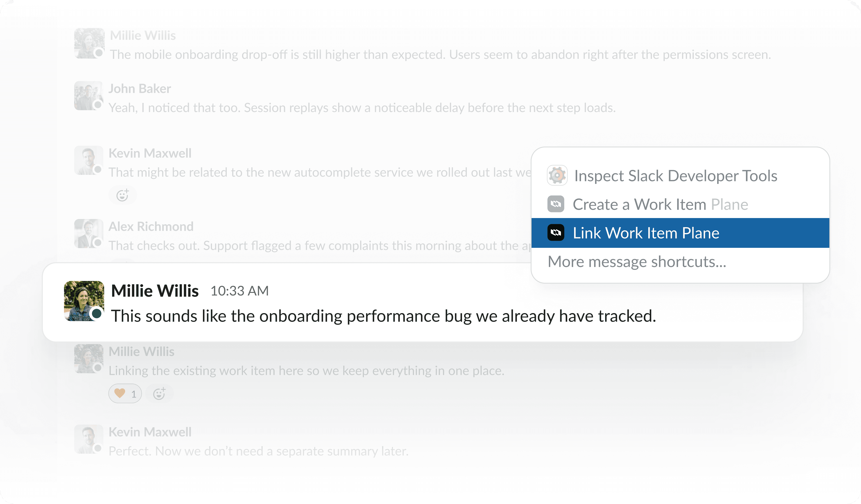Click Kevin Maxwell's profile picture at the bottom

88,439
